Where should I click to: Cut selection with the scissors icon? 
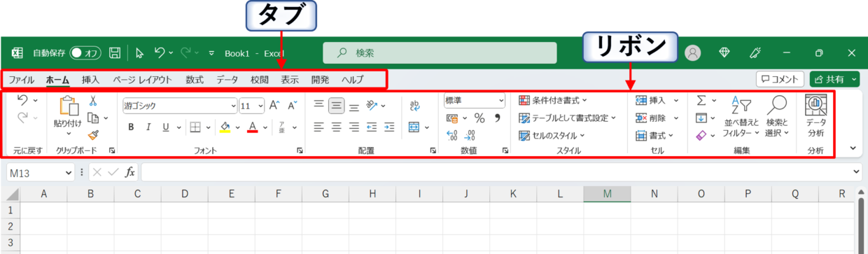92,101
